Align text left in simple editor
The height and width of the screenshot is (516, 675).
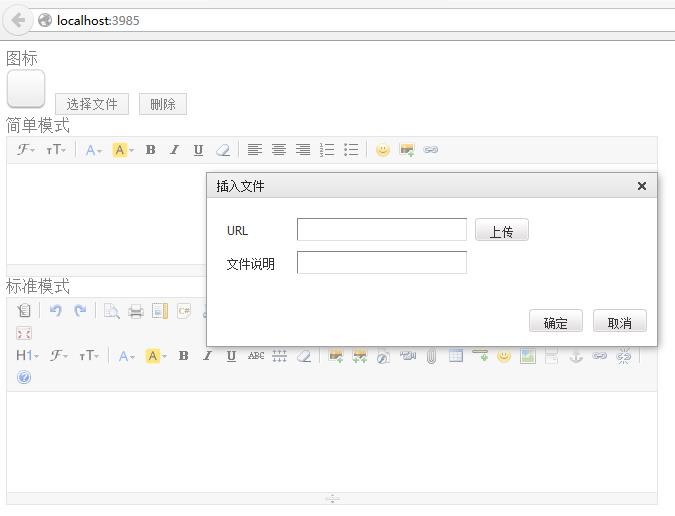(254, 150)
